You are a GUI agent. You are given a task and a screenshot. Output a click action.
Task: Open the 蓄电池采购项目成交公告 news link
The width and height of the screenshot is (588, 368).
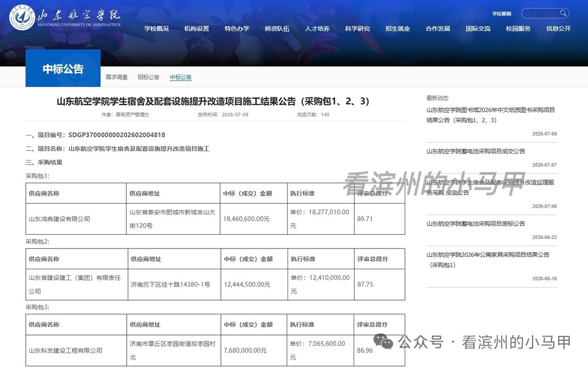[x=475, y=151]
